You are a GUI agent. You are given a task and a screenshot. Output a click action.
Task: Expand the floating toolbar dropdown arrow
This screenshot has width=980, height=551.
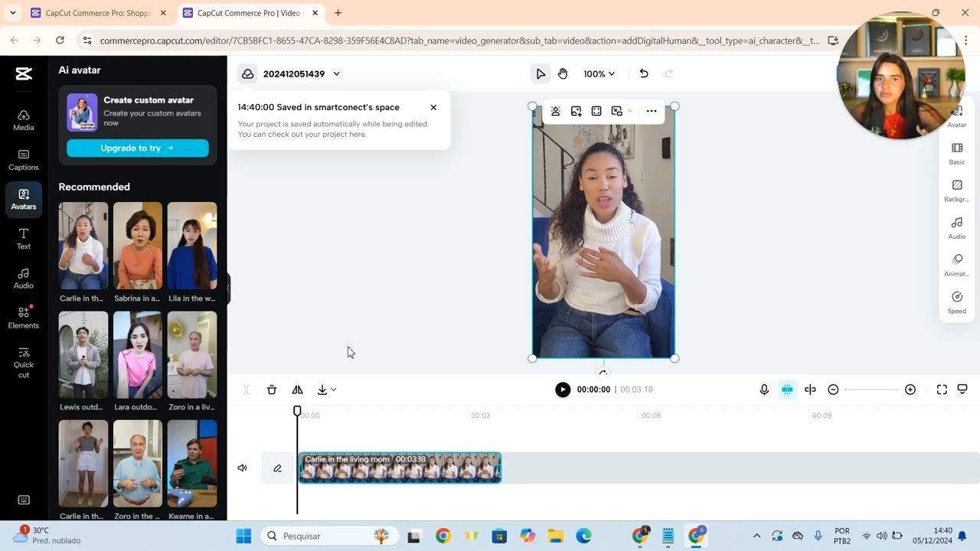[630, 111]
